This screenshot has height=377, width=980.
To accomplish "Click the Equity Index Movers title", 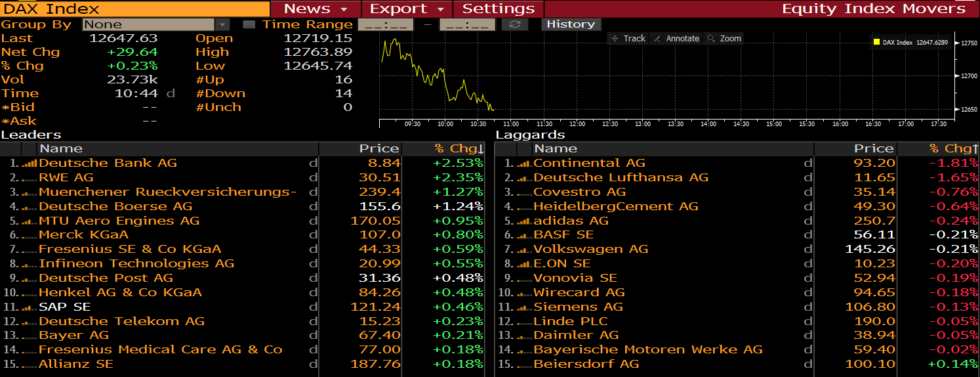I will click(874, 9).
